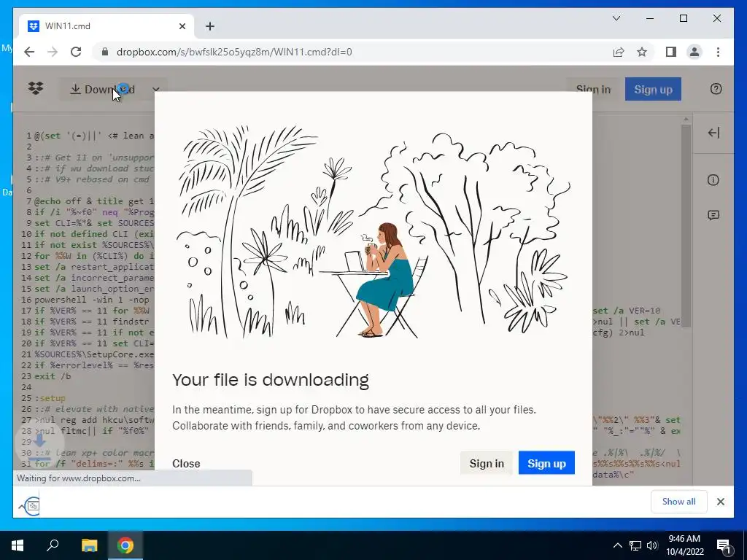Open the clock and date
747x560 pixels.
684,545
